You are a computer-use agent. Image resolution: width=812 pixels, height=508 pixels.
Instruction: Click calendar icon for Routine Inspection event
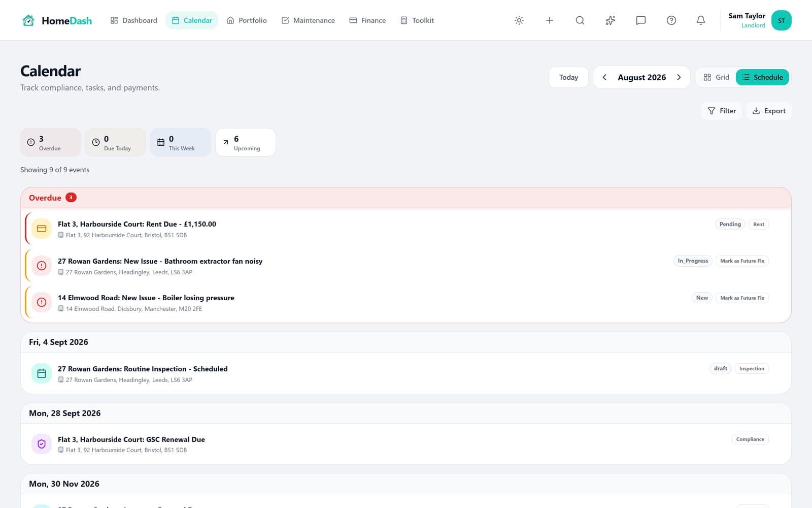click(42, 373)
